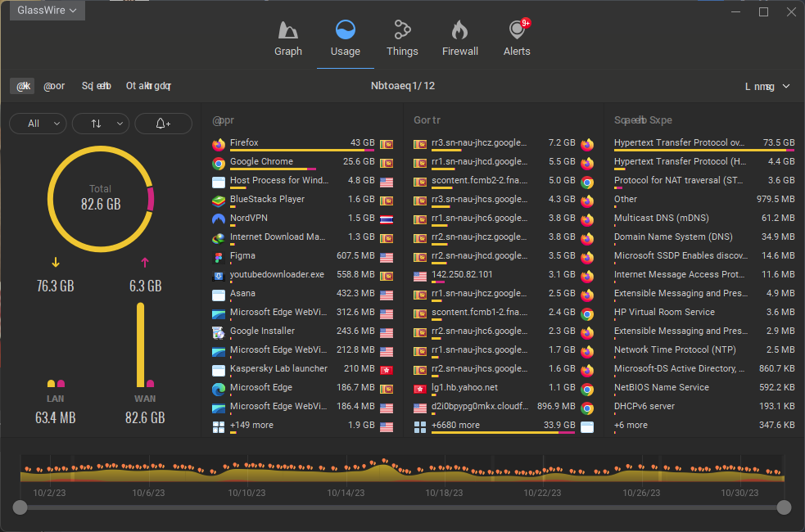This screenshot has width=805, height=532.
Task: Select the first highlighted filter tab
Action: [23, 86]
